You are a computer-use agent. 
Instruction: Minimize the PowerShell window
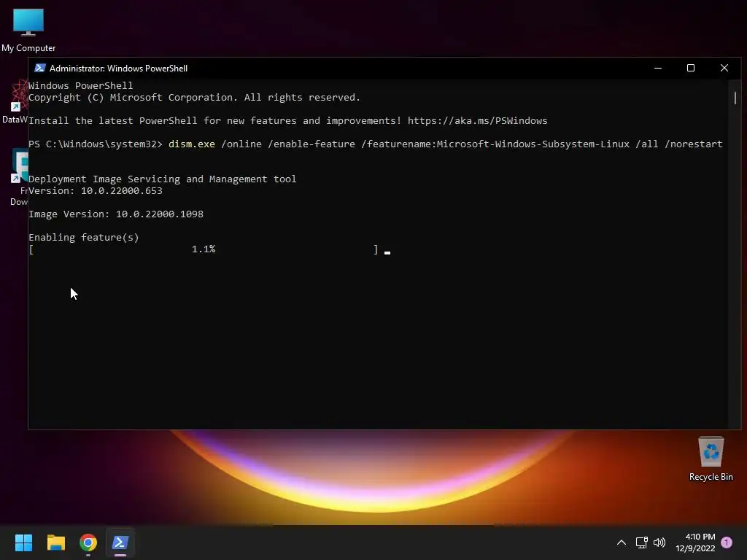pos(658,68)
